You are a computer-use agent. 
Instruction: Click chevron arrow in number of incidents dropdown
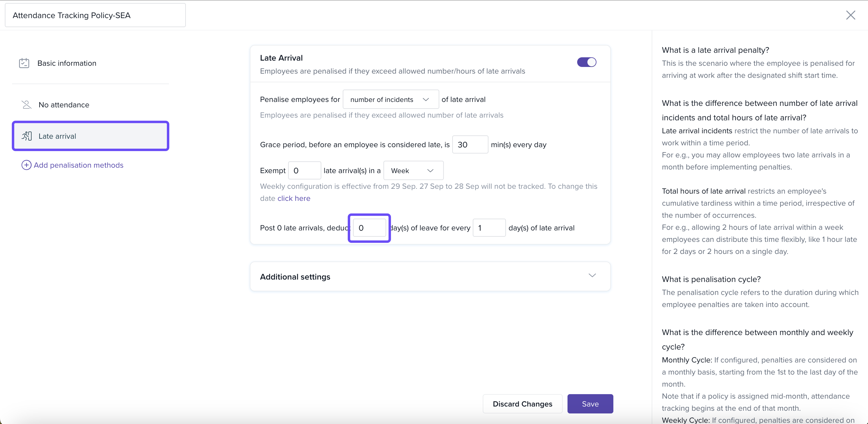tap(426, 100)
